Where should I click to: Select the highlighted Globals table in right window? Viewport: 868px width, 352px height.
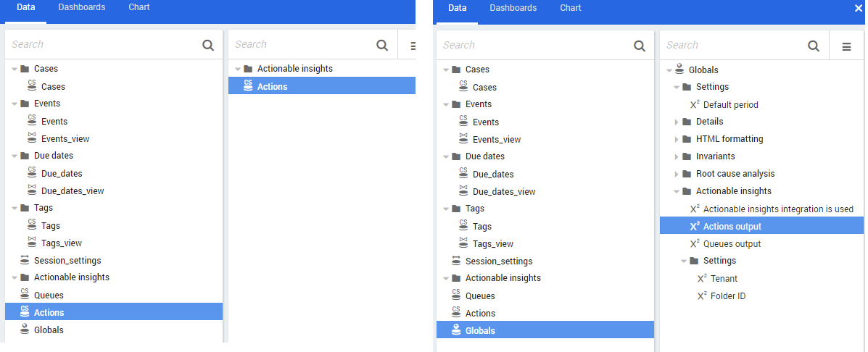tap(480, 330)
